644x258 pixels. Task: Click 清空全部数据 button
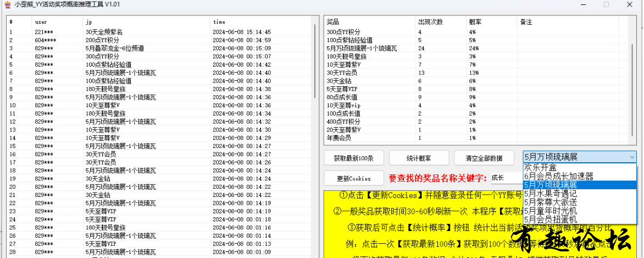(484, 157)
